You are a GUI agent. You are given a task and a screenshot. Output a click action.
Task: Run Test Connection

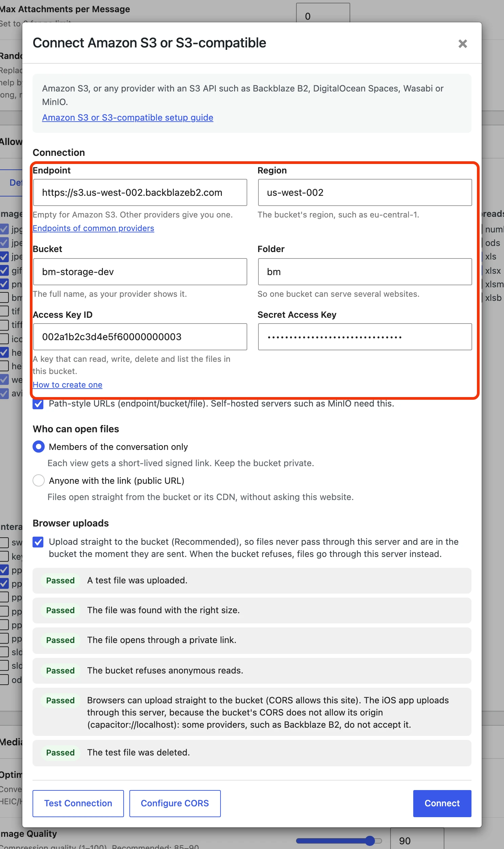coord(78,803)
